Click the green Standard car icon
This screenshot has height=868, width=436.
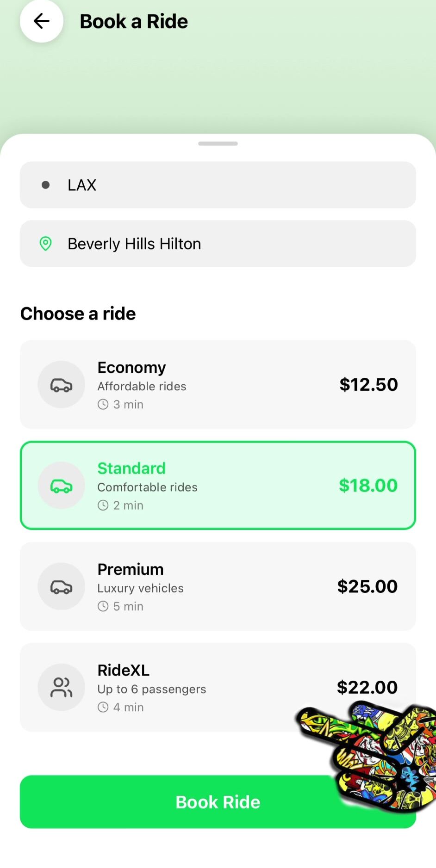click(x=61, y=486)
